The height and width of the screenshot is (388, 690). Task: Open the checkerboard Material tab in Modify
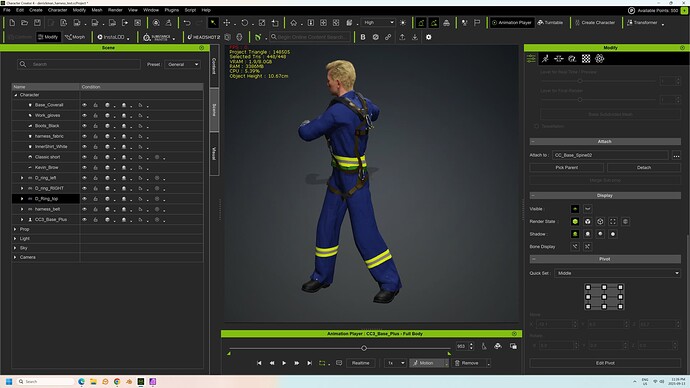(x=586, y=59)
